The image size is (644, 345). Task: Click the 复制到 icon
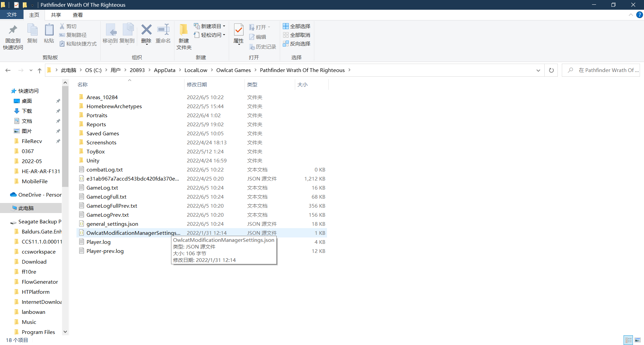pyautogui.click(x=127, y=30)
